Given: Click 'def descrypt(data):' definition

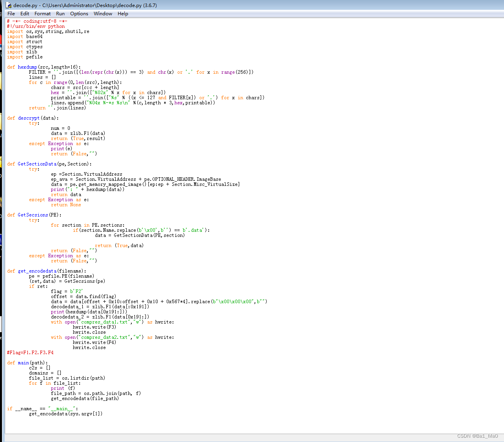Looking at the screenshot, I should click(33, 118).
